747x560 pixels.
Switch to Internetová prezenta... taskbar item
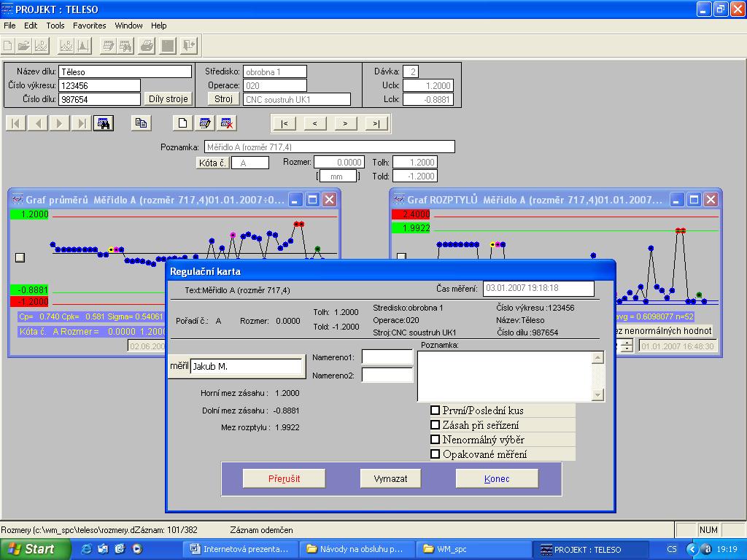(x=240, y=549)
